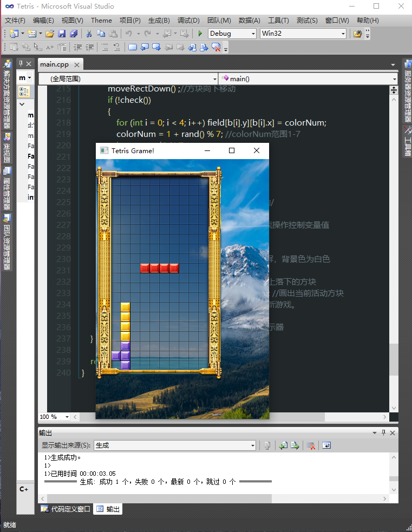Viewport: 412px width, 532px height.
Task: Switch to the 输出 tab at the bottom
Action: tap(108, 509)
